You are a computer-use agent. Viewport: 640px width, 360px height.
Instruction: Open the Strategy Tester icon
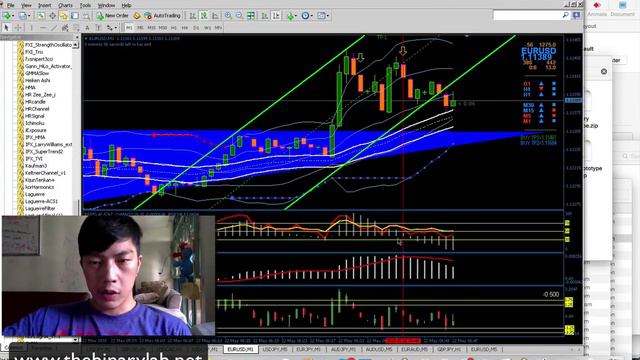[86, 16]
